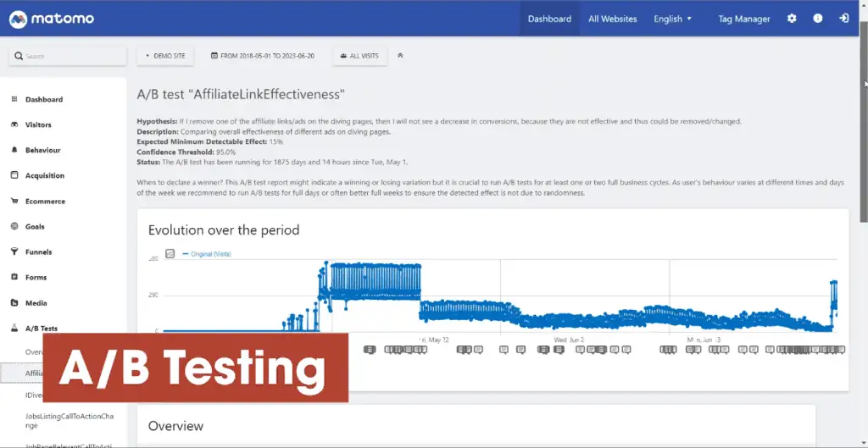Expand Goals in the sidebar
The height and width of the screenshot is (448, 868).
click(x=35, y=227)
